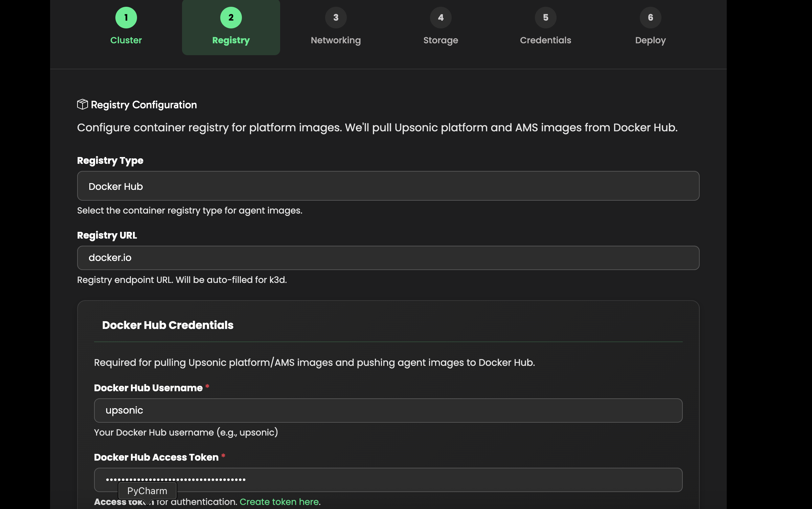
Task: Click the Docker Hub Credentials section header
Action: [x=167, y=325]
